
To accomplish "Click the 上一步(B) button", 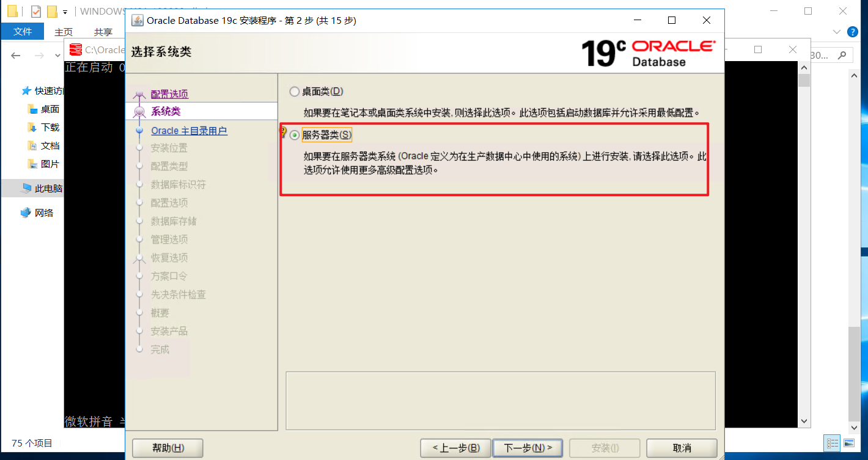I will point(455,448).
